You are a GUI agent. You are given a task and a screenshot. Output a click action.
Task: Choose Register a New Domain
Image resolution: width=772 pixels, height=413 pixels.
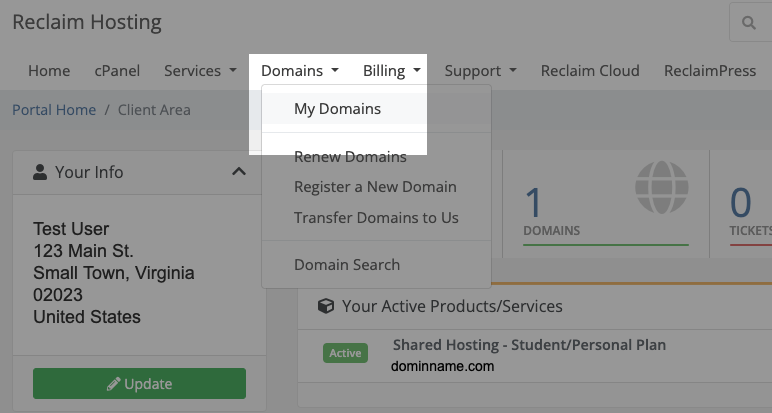(x=376, y=187)
